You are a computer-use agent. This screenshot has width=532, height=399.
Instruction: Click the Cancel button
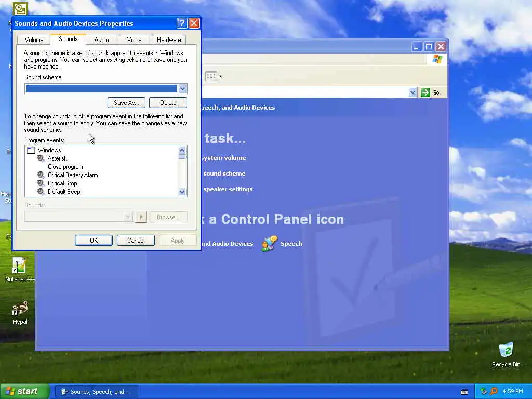(136, 240)
